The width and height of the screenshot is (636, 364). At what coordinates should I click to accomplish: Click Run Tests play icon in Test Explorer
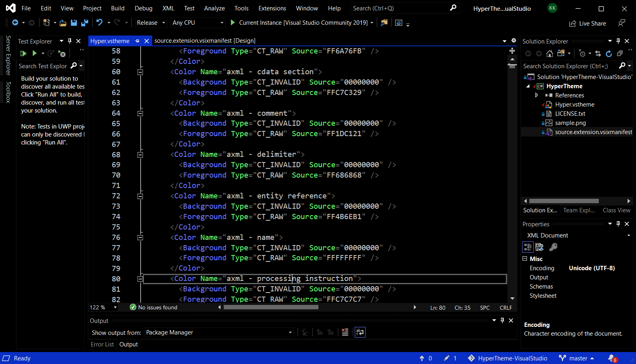coord(34,53)
